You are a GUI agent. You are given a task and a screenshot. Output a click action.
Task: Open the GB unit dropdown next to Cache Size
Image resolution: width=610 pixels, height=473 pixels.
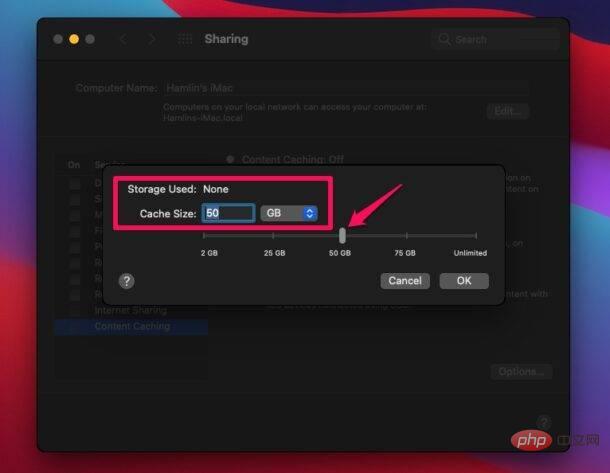[x=289, y=213]
